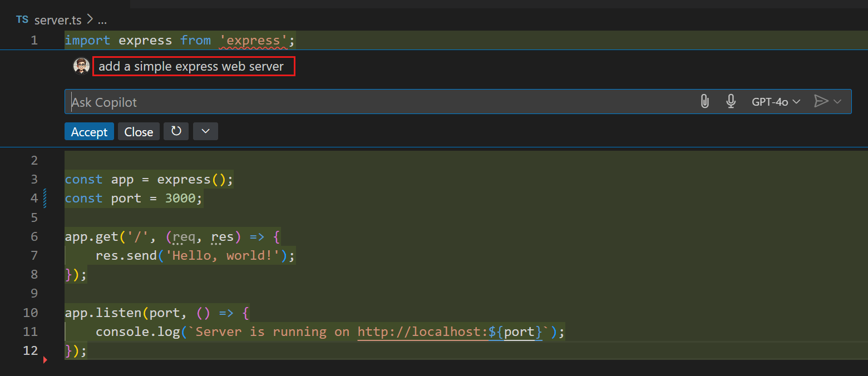The image size is (868, 376).
Task: Click the blue change indicator in the gutter
Action: click(46, 198)
